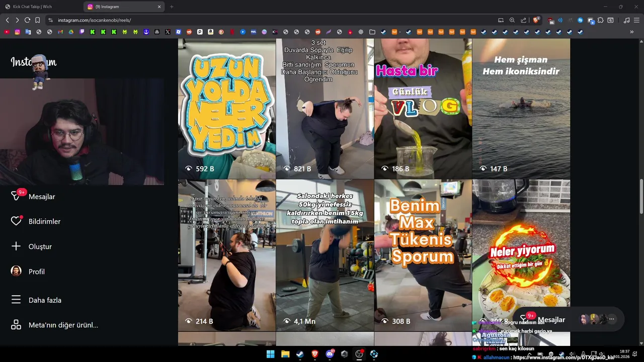Click the page vertical scrollbar thumb
The width and height of the screenshot is (644, 362).
click(641, 197)
